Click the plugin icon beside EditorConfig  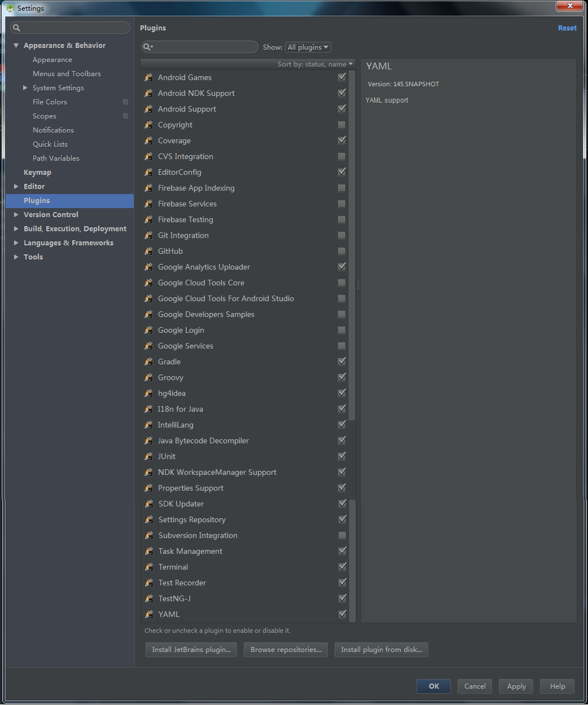[149, 172]
